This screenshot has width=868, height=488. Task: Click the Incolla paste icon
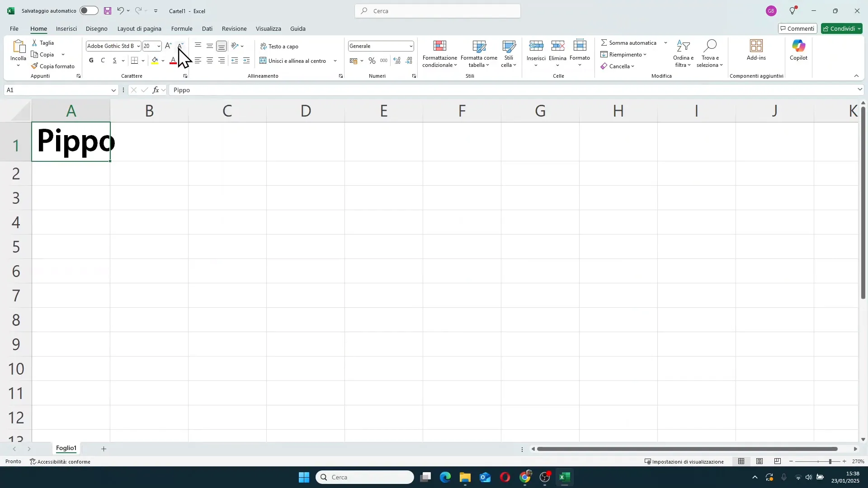tap(19, 46)
